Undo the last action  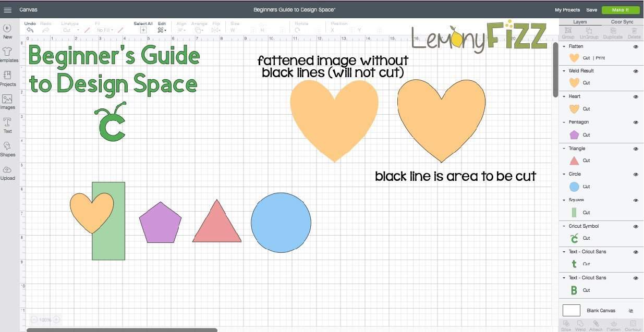(x=30, y=30)
